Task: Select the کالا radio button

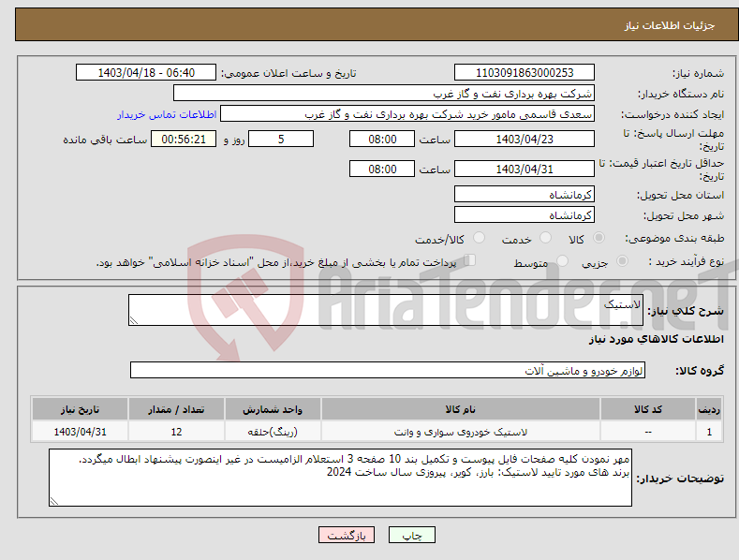Action: click(x=599, y=238)
